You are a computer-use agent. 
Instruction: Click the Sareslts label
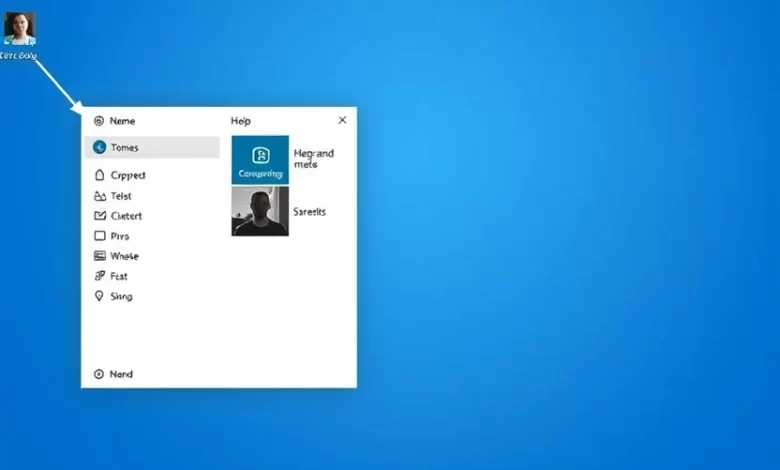point(309,211)
